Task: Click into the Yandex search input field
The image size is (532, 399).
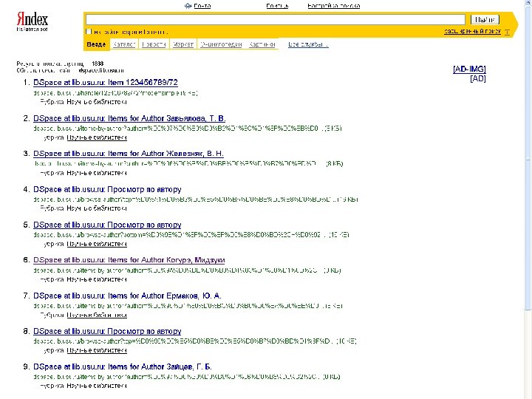Action: click(x=275, y=19)
